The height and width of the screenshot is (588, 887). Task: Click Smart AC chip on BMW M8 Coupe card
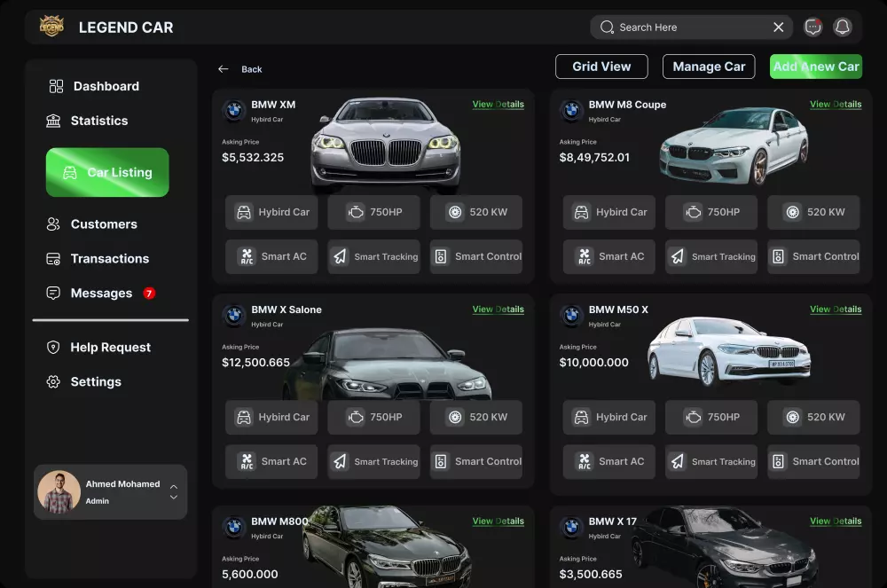[x=609, y=256]
